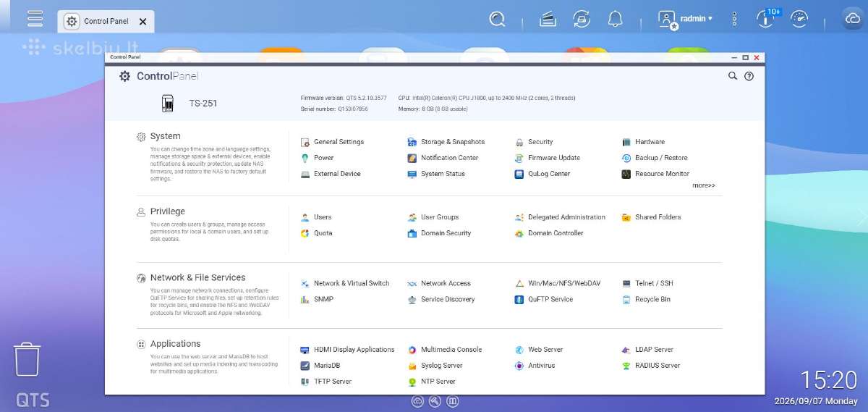Screen dimensions: 868x412
Task: Expand the radmin user dropdown
Action: click(x=697, y=19)
